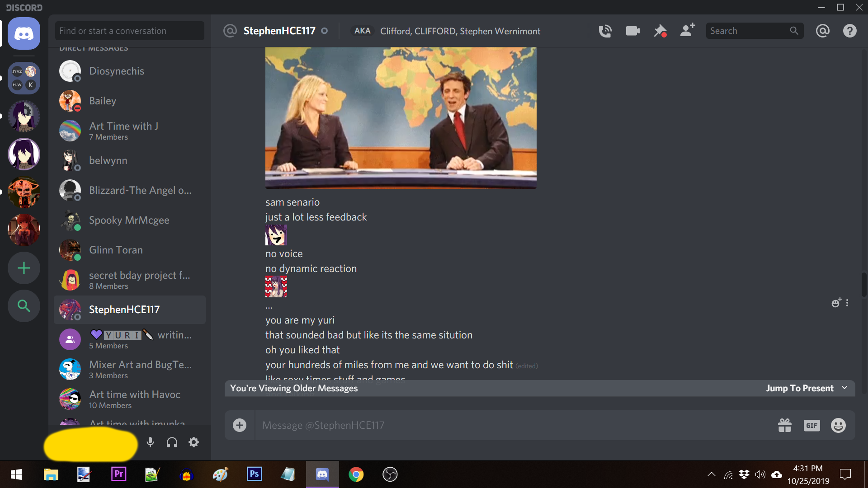Open Bailey direct message
This screenshot has width=868, height=488.
pyautogui.click(x=130, y=101)
